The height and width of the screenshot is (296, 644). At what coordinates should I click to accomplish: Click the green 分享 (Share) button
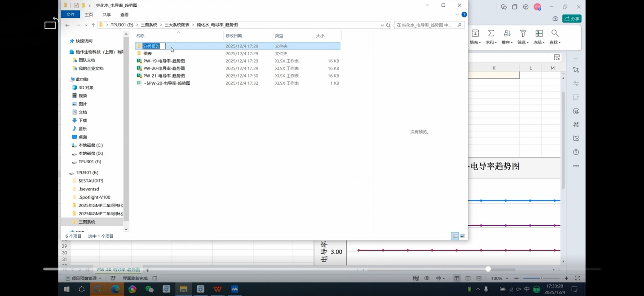pos(572,19)
